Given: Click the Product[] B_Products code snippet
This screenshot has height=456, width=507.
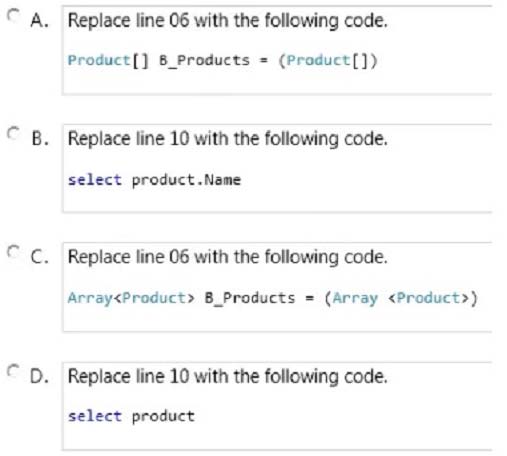Looking at the screenshot, I should pyautogui.click(x=222, y=61).
